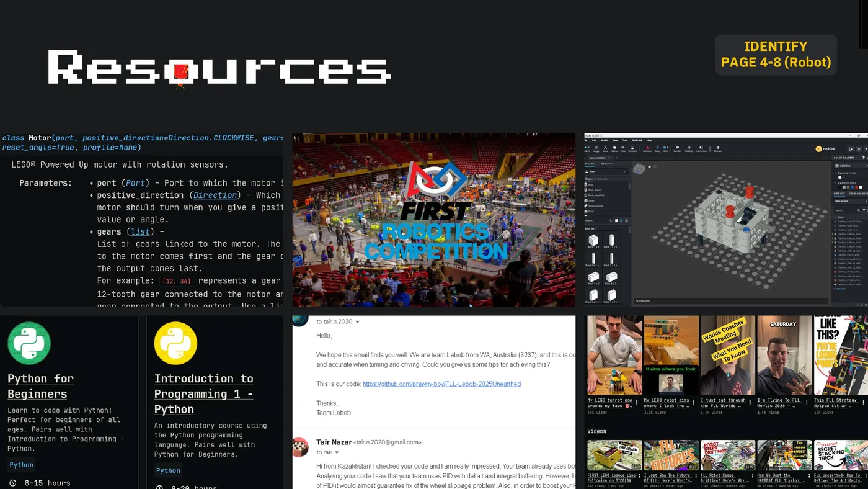This screenshot has width=868, height=489.
Task: Switch to the REPLACE tab in Studio
Action: pos(607,164)
